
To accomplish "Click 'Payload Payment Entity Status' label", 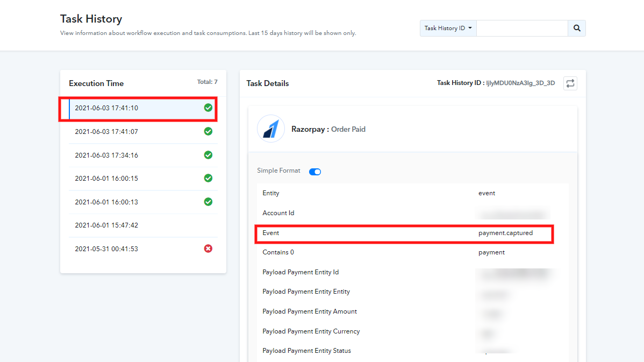I will click(x=306, y=351).
